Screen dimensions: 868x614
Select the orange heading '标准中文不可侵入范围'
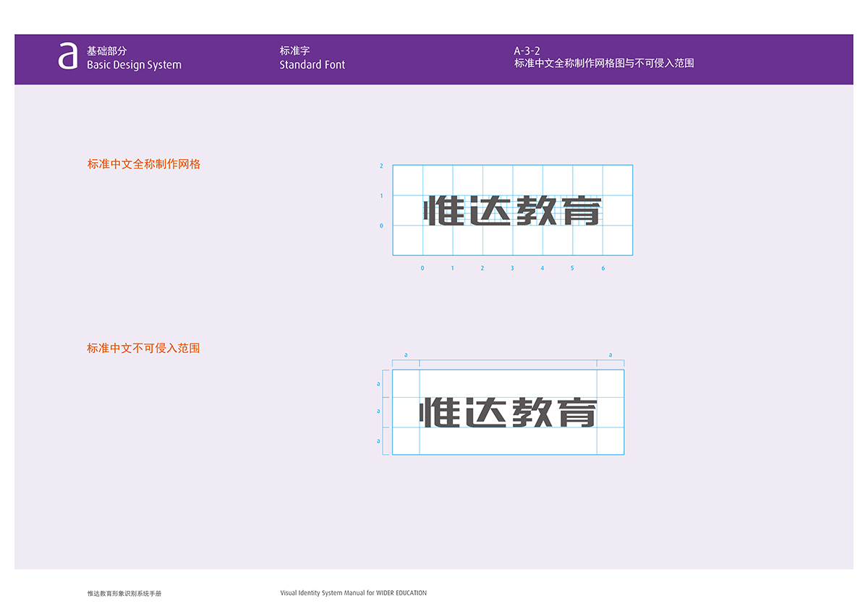(x=143, y=349)
